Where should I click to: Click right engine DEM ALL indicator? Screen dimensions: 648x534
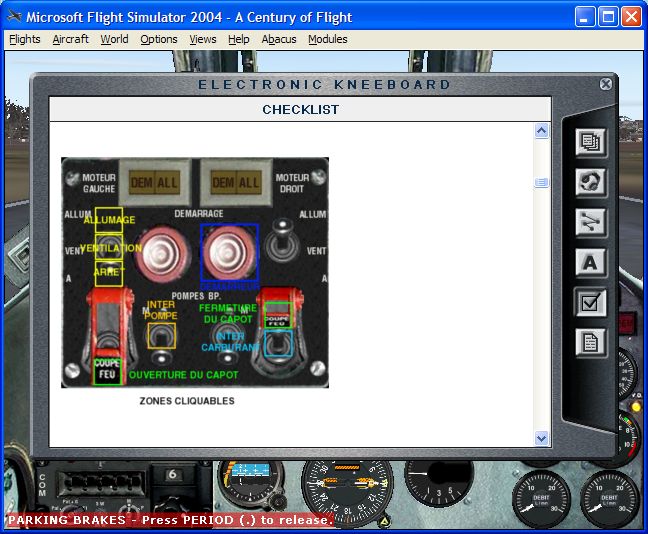[236, 182]
